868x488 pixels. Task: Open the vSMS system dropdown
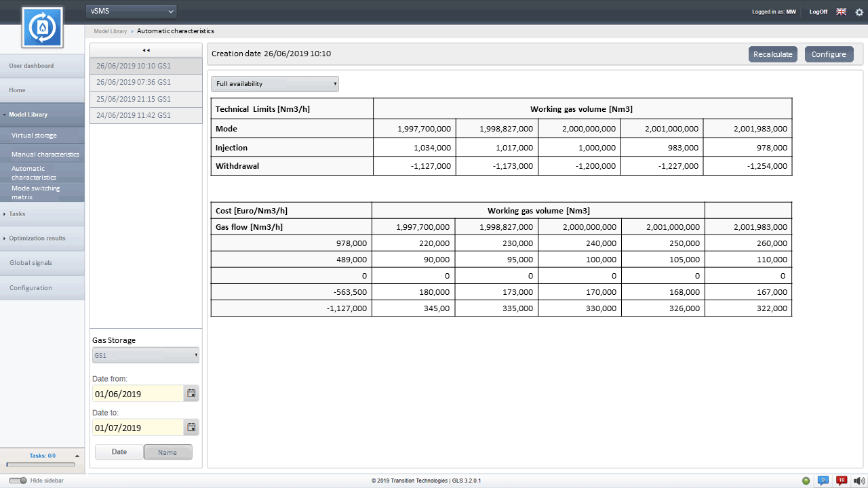coord(132,11)
